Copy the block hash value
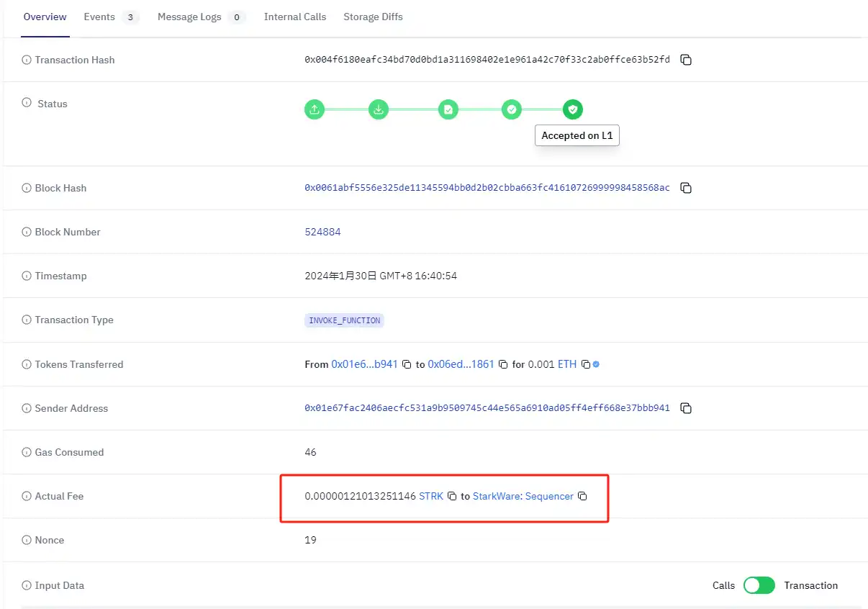Viewport: 868px width, 609px height. (x=686, y=189)
